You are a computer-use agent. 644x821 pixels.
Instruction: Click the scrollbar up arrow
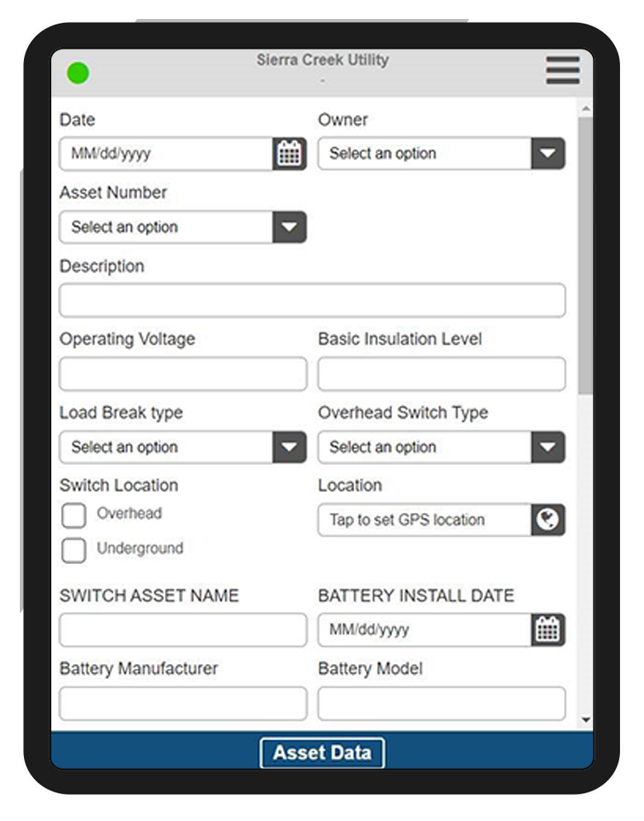tap(586, 109)
